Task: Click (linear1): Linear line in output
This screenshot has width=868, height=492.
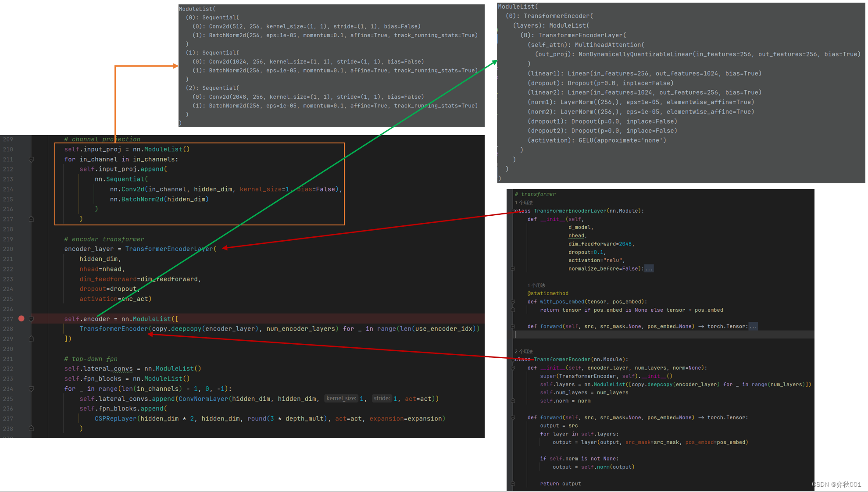Action: (644, 74)
